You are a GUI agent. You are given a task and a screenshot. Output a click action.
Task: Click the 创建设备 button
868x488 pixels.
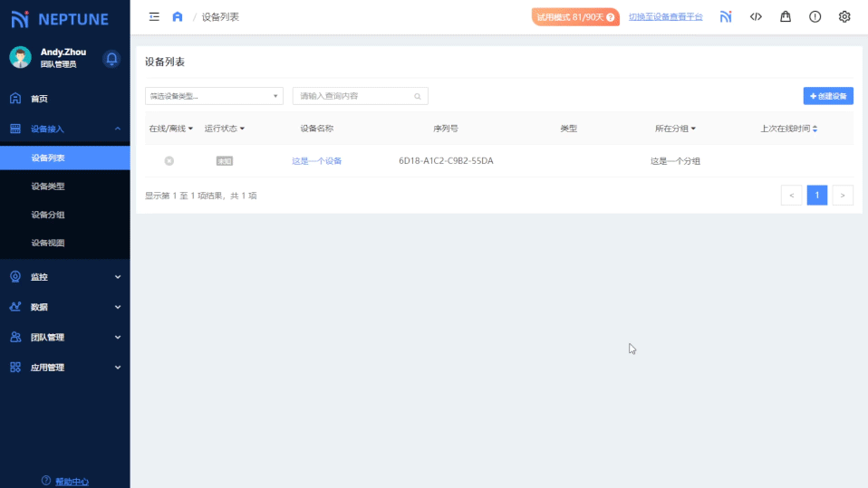828,96
